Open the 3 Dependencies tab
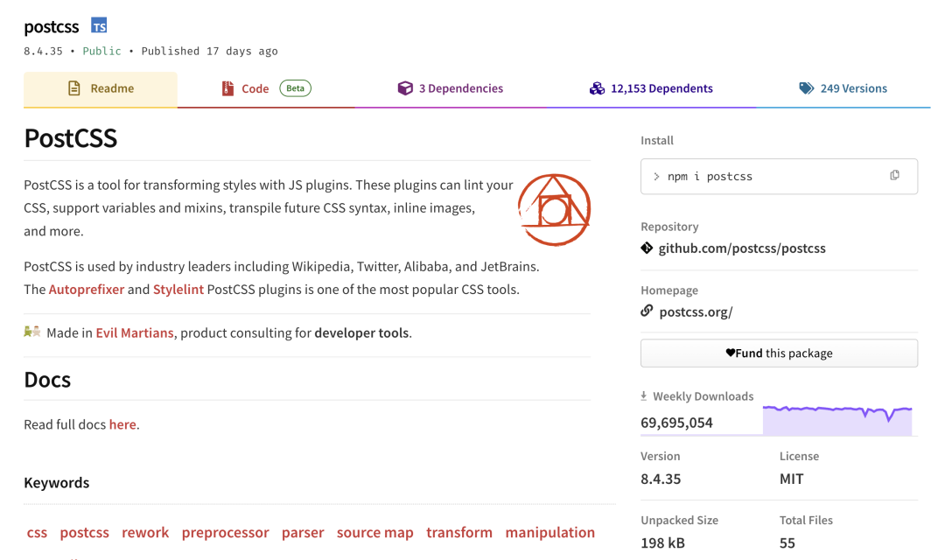The image size is (945, 560). pyautogui.click(x=451, y=88)
